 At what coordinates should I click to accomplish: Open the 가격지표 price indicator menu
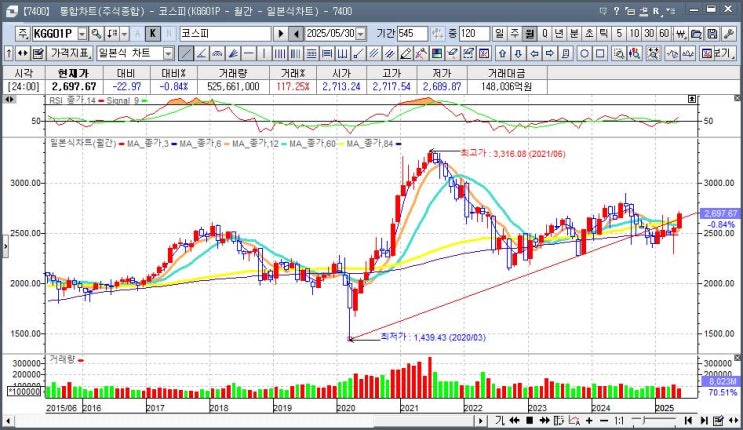click(x=70, y=53)
